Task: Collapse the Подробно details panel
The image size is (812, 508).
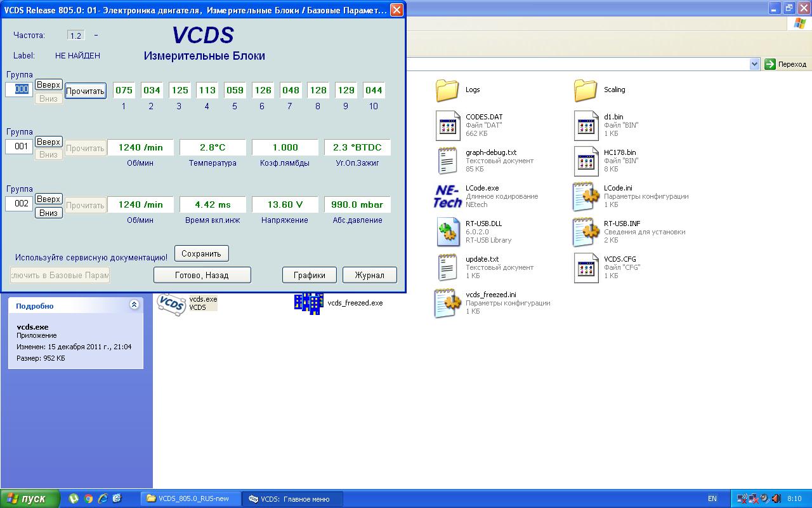Action: click(x=134, y=305)
